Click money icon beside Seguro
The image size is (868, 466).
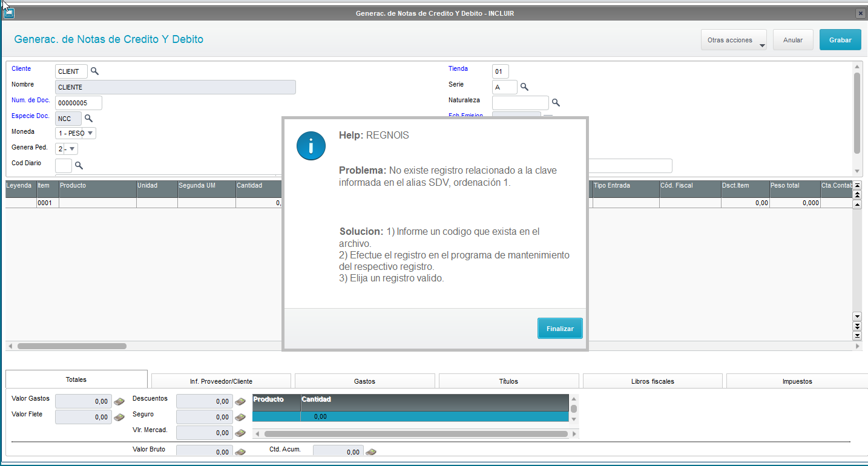click(240, 417)
